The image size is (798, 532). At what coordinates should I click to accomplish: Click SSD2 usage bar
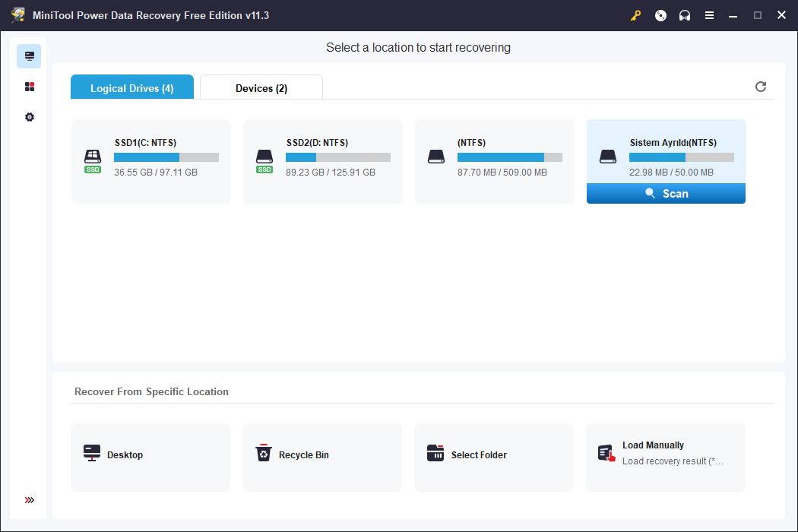pyautogui.click(x=338, y=157)
